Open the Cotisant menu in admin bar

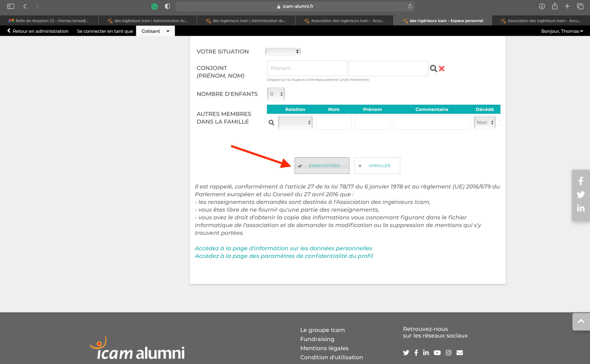click(155, 31)
